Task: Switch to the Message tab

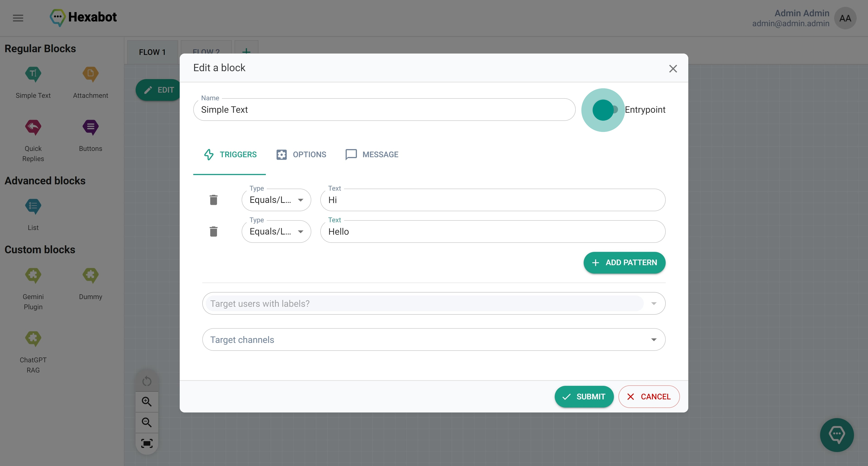Action: (372, 155)
